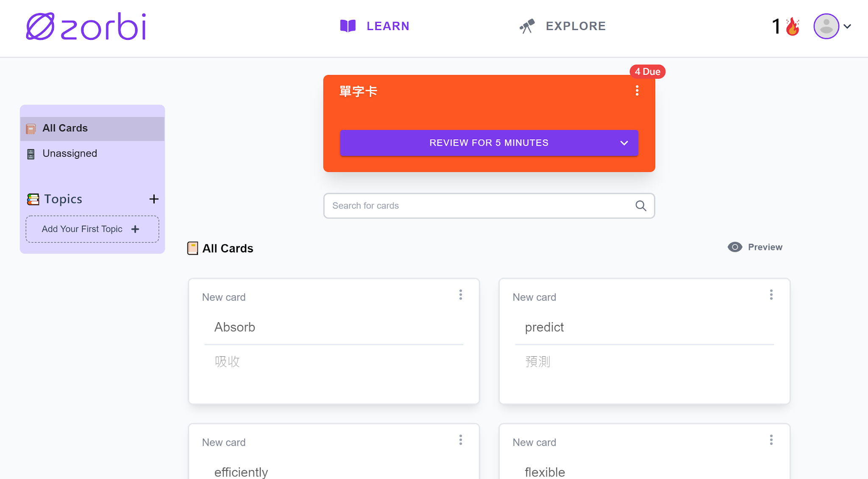Click the streak flame icon
The image size is (868, 479).
(x=792, y=26)
